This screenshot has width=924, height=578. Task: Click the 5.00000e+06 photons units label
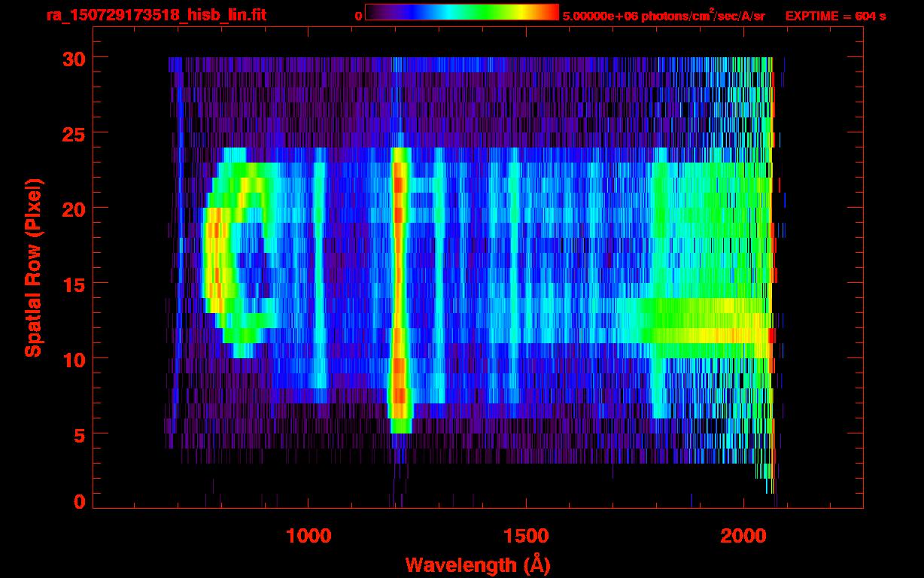pyautogui.click(x=663, y=16)
